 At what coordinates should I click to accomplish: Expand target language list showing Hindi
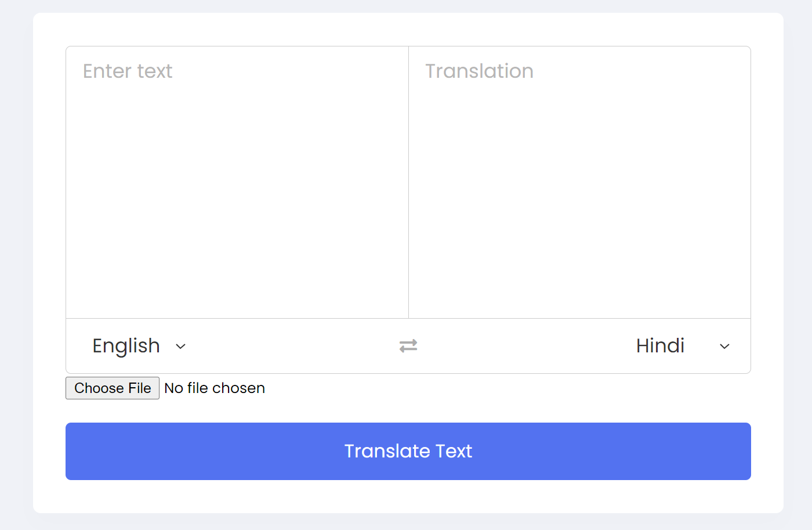(x=683, y=346)
